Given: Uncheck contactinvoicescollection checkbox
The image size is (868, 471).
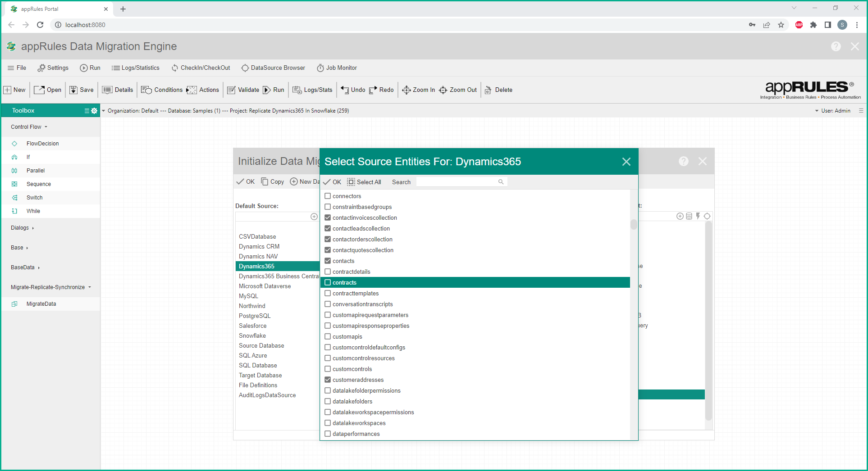Looking at the screenshot, I should (328, 217).
